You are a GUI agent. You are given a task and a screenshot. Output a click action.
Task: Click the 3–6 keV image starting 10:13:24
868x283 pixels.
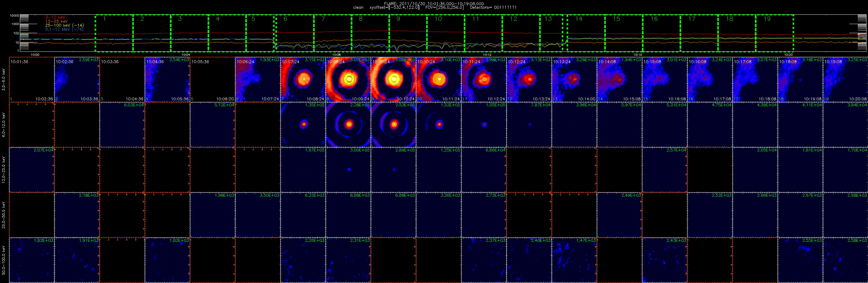(574, 79)
